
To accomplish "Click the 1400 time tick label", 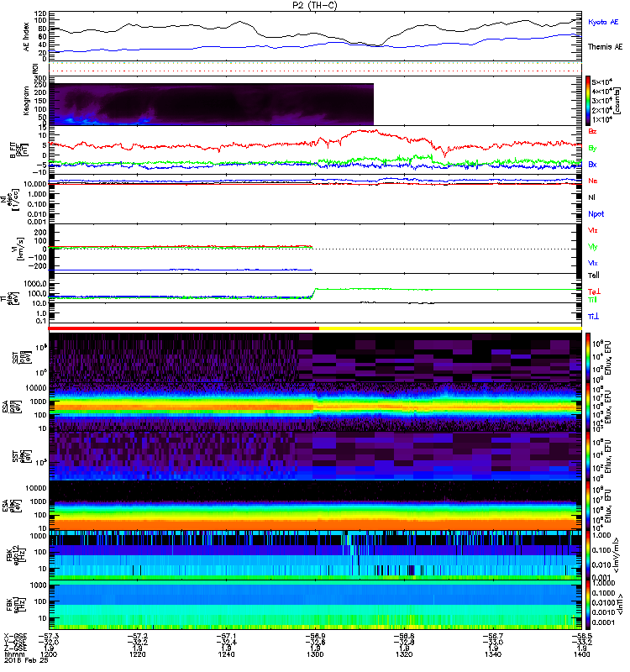I will [581, 654].
